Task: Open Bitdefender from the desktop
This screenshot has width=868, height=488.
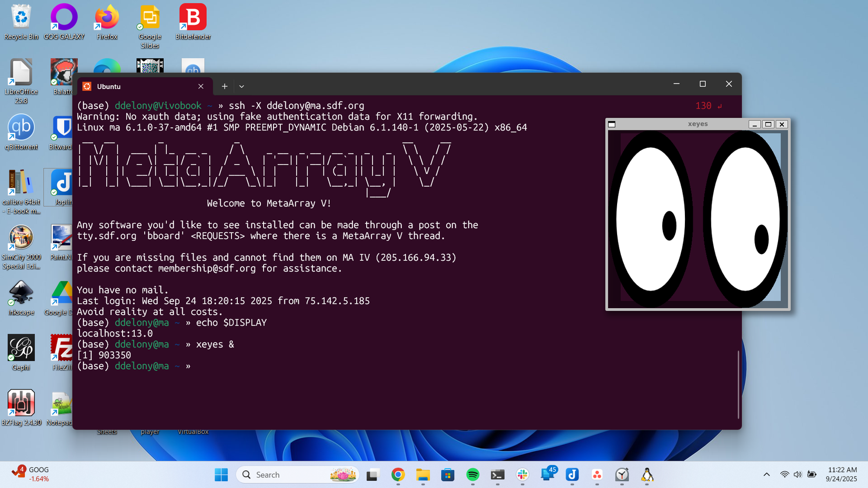Action: coord(193,17)
